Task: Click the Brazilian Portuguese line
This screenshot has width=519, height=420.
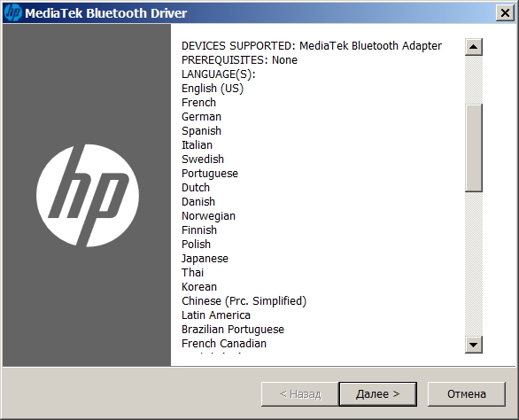Action: click(x=233, y=330)
